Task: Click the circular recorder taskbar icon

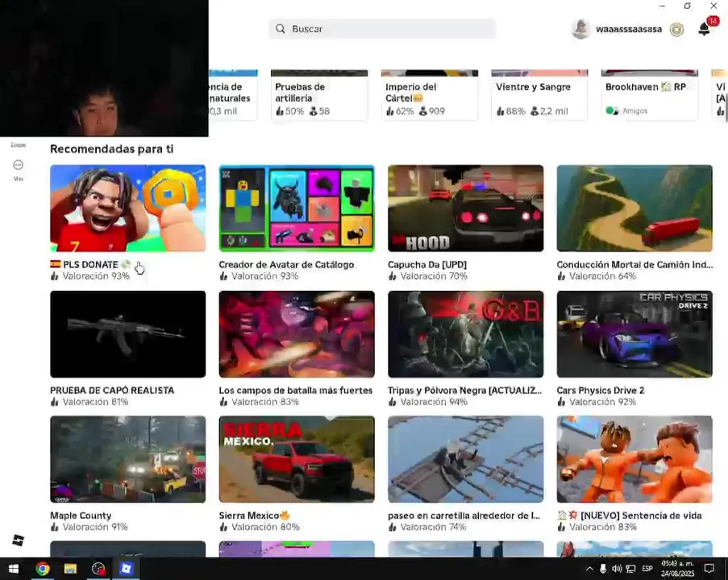Action: pyautogui.click(x=98, y=569)
